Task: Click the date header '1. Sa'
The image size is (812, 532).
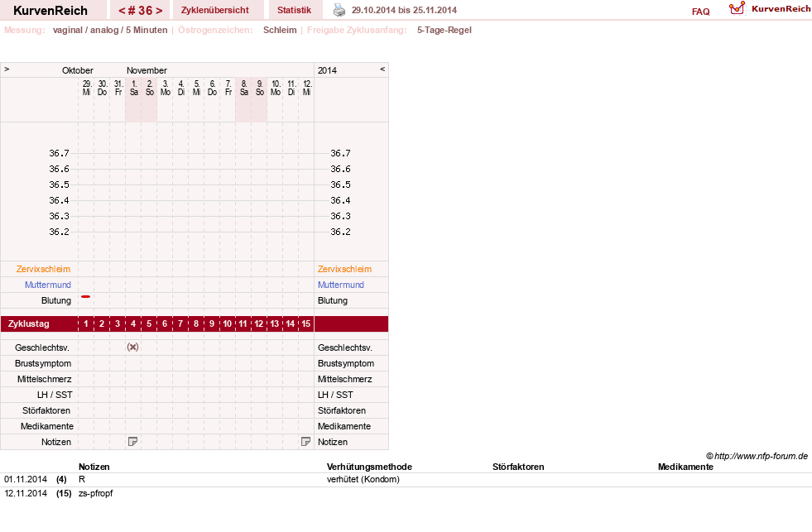Action: pyautogui.click(x=133, y=88)
